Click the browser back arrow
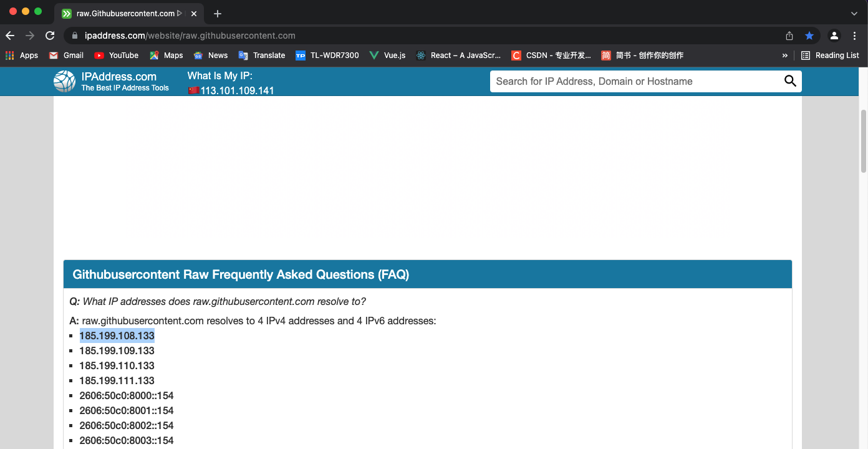This screenshot has height=449, width=868. point(10,36)
